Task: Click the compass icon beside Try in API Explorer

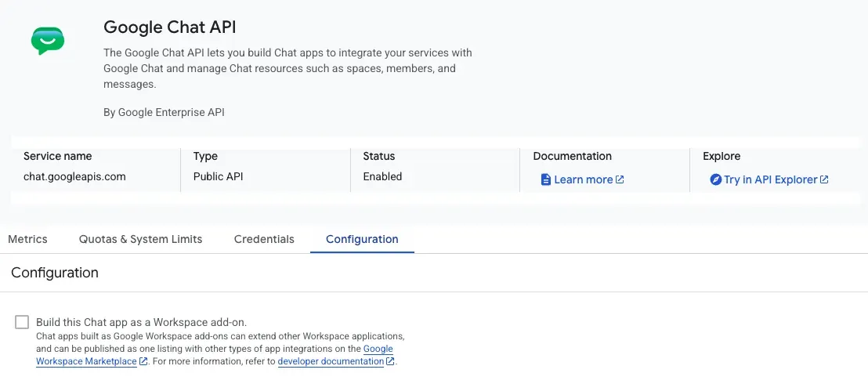Action: (716, 179)
